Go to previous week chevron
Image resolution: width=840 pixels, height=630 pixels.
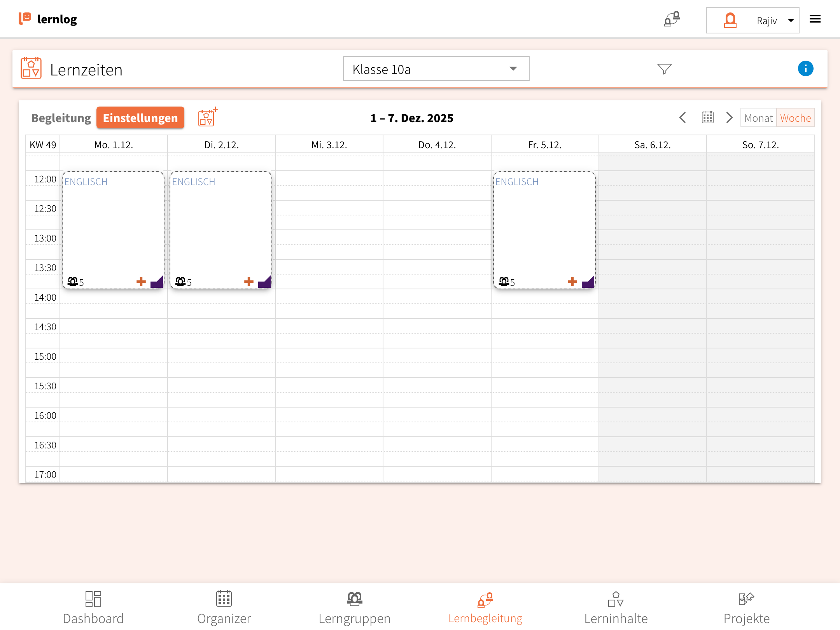point(682,117)
